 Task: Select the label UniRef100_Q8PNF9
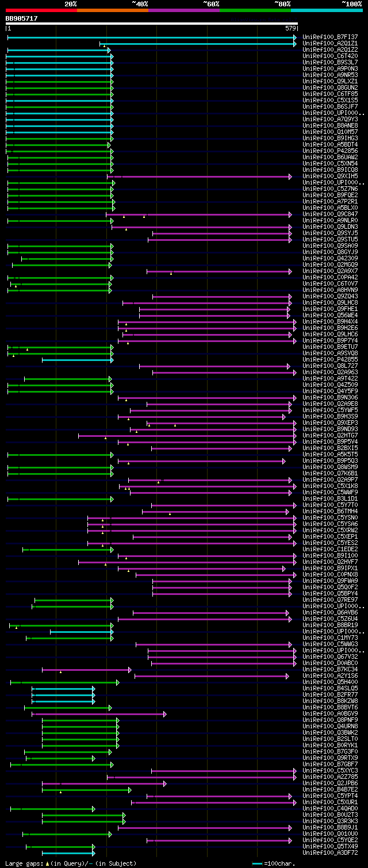click(x=330, y=720)
